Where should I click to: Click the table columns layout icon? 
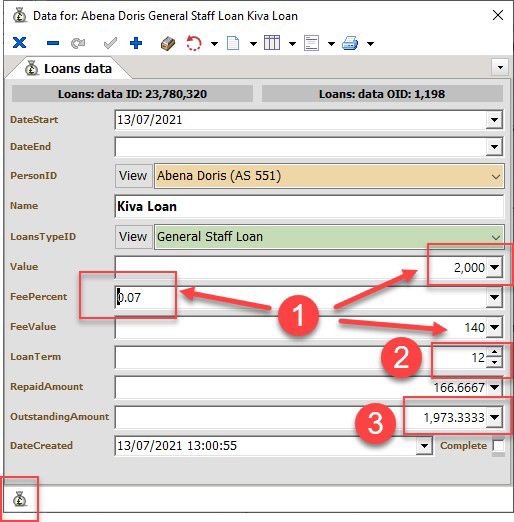[272, 43]
